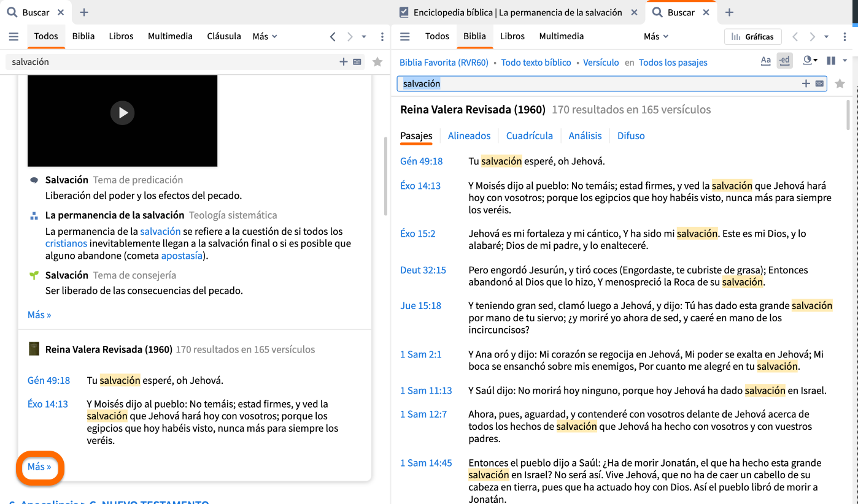
Task: Close the first Buscar tab
Action: pos(61,12)
